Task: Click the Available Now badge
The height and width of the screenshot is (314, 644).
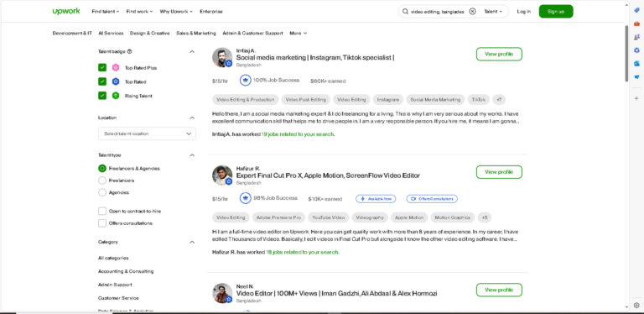Action: point(376,199)
